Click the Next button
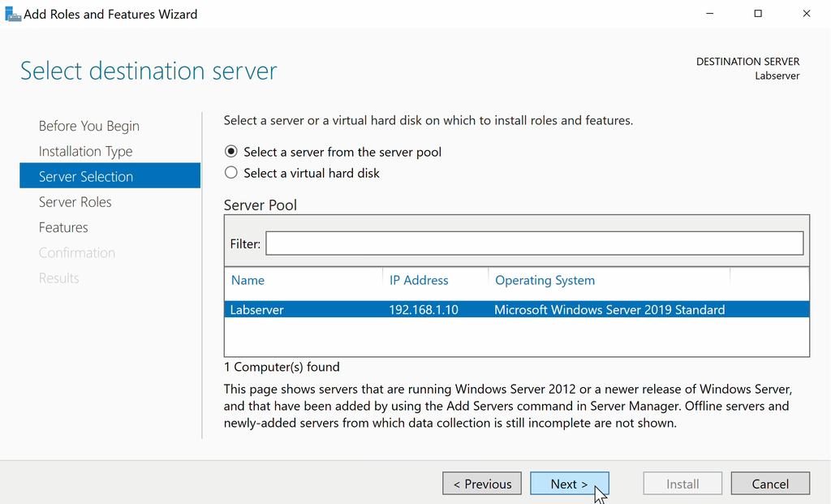 click(569, 483)
